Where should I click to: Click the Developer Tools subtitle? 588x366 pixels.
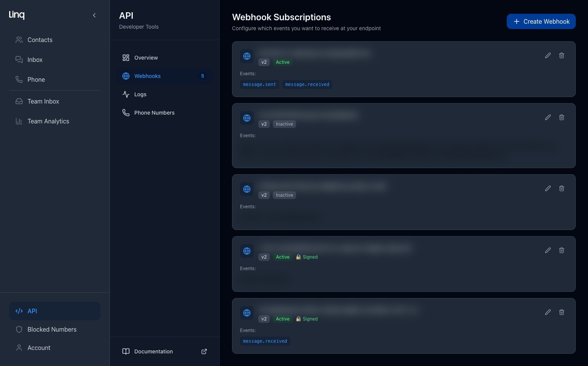tap(139, 27)
